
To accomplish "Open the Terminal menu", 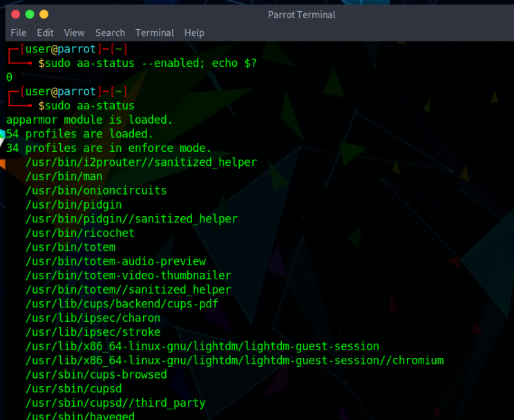I will click(155, 32).
